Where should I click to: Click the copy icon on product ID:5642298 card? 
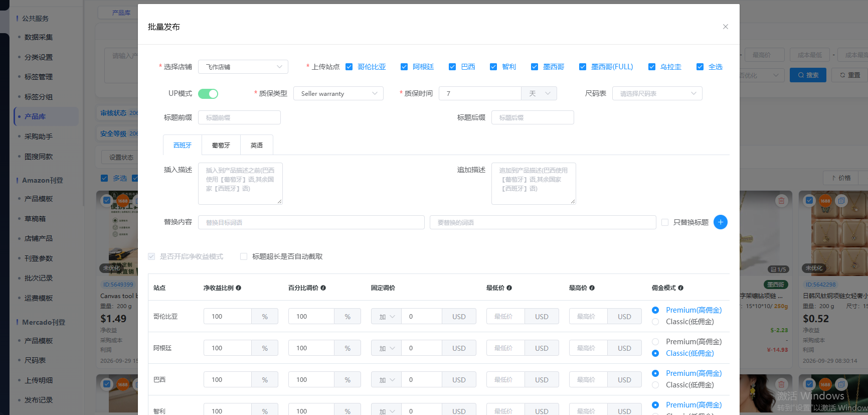(x=841, y=201)
